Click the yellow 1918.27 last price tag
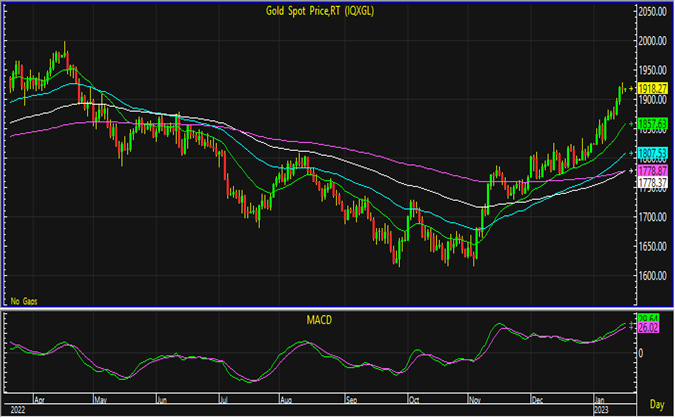This screenshot has height=418, width=675. pos(653,89)
